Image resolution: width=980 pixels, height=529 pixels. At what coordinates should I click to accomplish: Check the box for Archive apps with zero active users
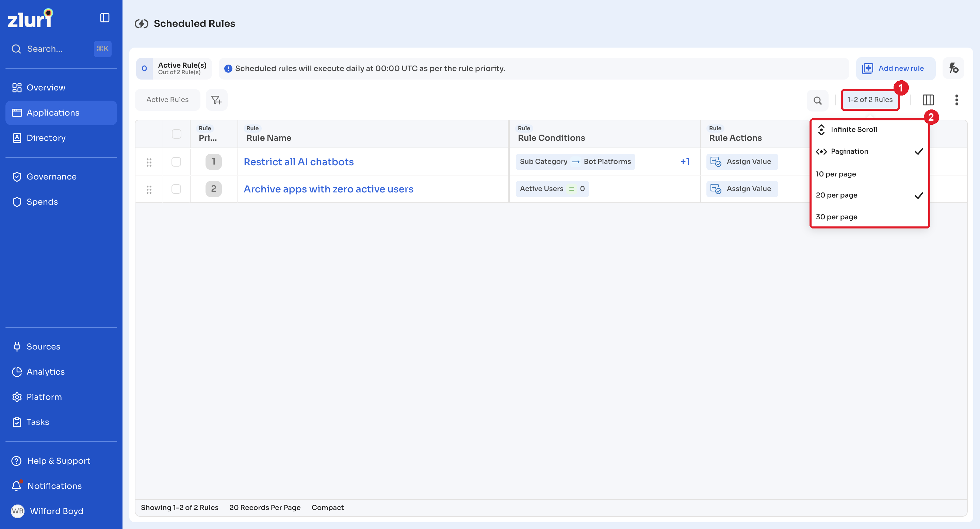(176, 189)
